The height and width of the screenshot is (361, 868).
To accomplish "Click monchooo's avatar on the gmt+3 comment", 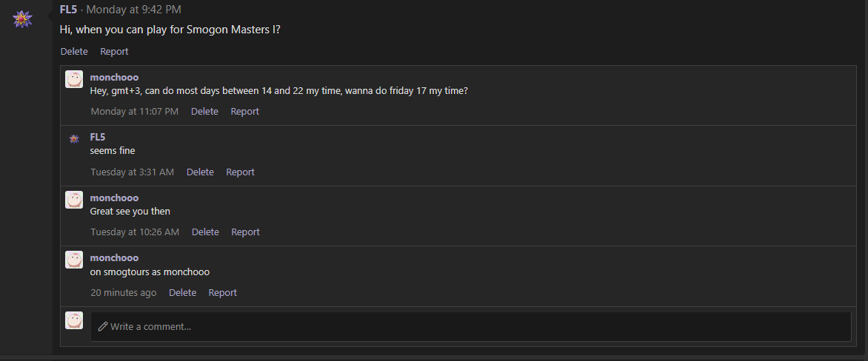I will [x=74, y=79].
